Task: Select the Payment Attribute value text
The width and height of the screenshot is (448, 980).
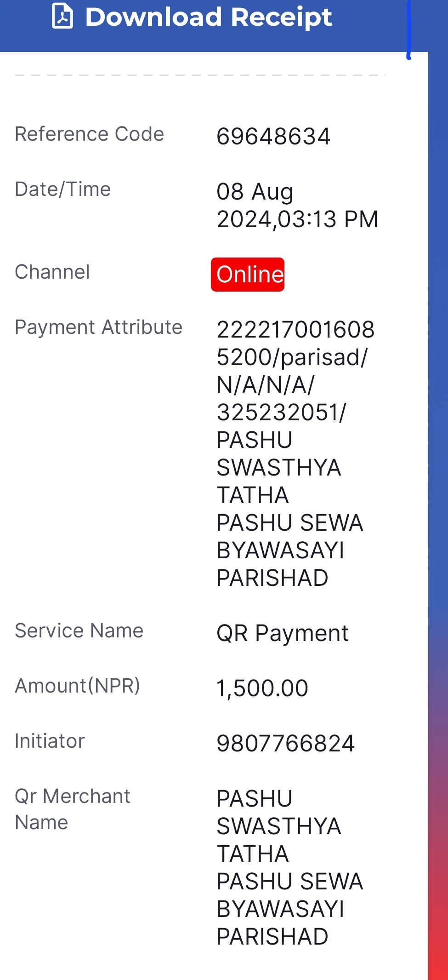Action: pyautogui.click(x=295, y=453)
